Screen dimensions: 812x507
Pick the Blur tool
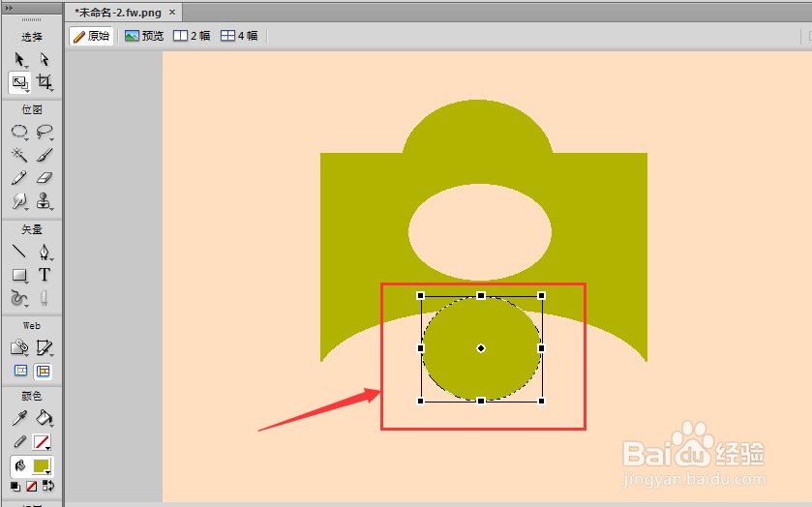pyautogui.click(x=19, y=201)
